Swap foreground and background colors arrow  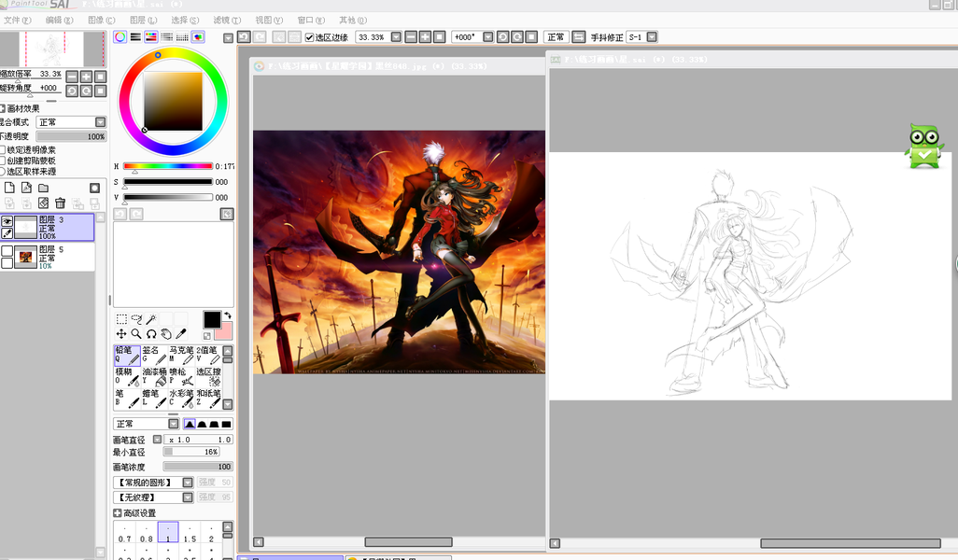pyautogui.click(x=227, y=315)
